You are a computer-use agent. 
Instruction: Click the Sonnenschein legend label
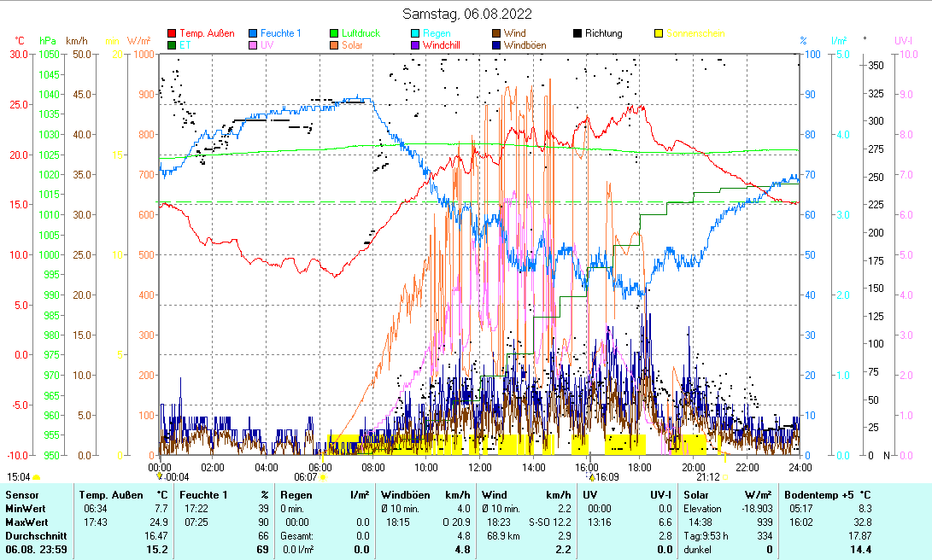(x=695, y=33)
